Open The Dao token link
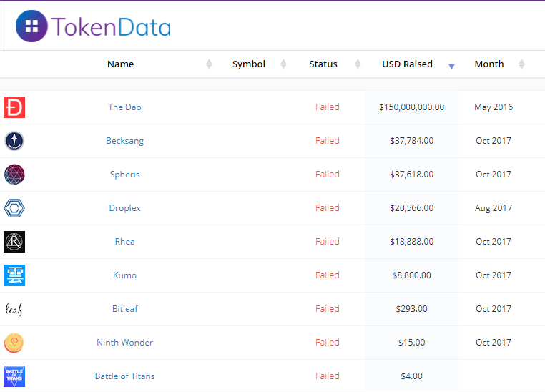Screen dimensions: 545x392 [x=124, y=107]
